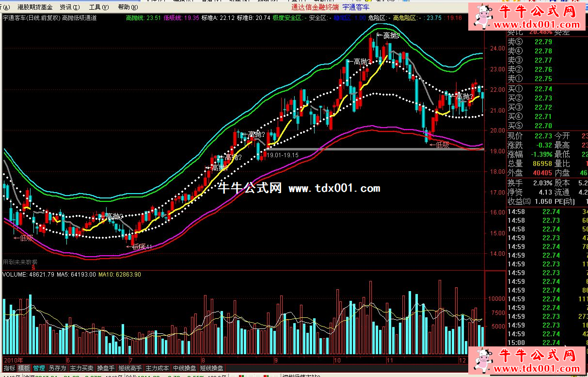The image size is (588, 377).
Task: Click the 高抛线: 23.51 indicator value
Action: coord(143,18)
